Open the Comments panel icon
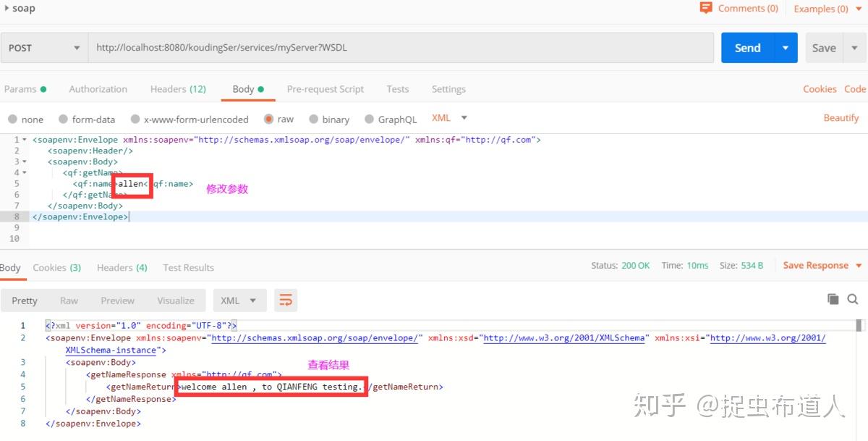Image resolution: width=868 pixels, height=441 pixels. click(707, 8)
